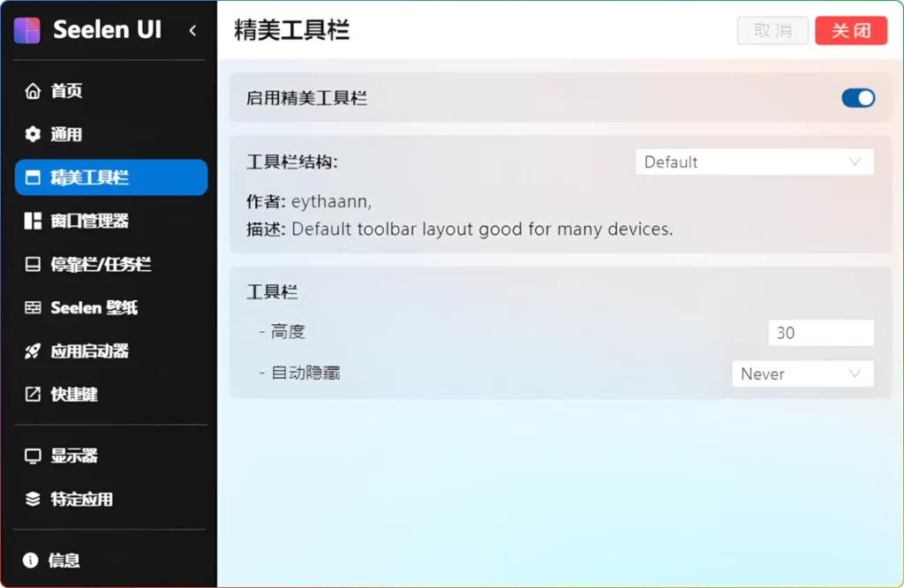This screenshot has height=588, width=904.
Task: Disable the 启用精美工具栏 switch
Action: tap(857, 98)
